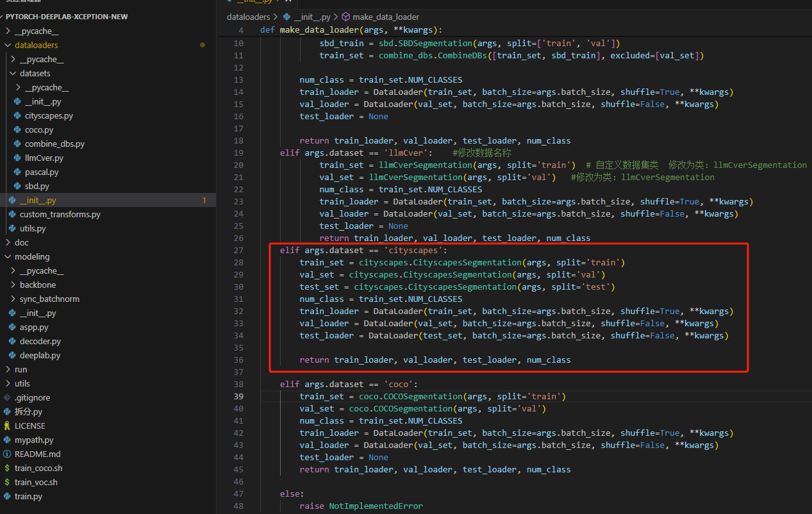
Task: Click the 'coco' string on line 38
Action: [398, 385]
